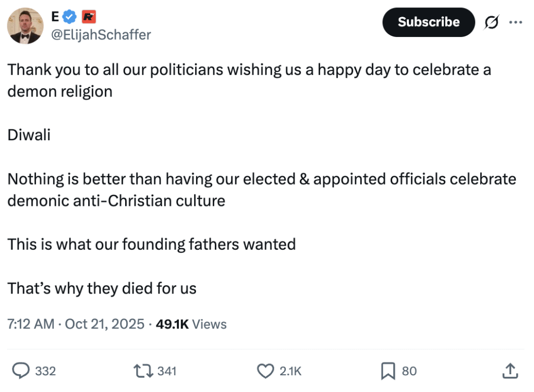Click the reply speech bubble icon
This screenshot has height=392, width=534.
click(20, 371)
